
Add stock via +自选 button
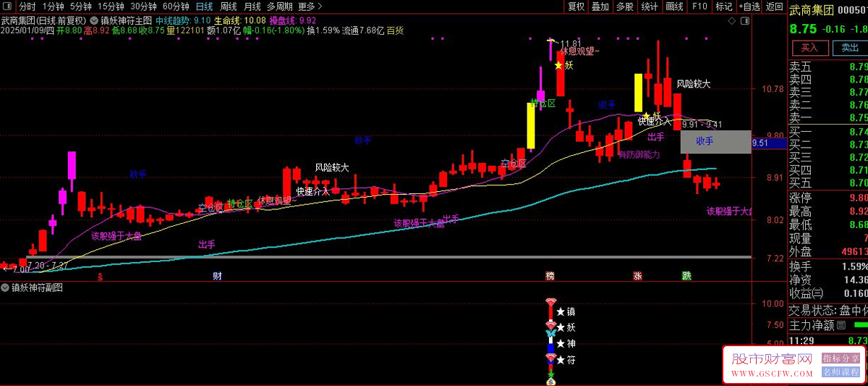point(749,7)
